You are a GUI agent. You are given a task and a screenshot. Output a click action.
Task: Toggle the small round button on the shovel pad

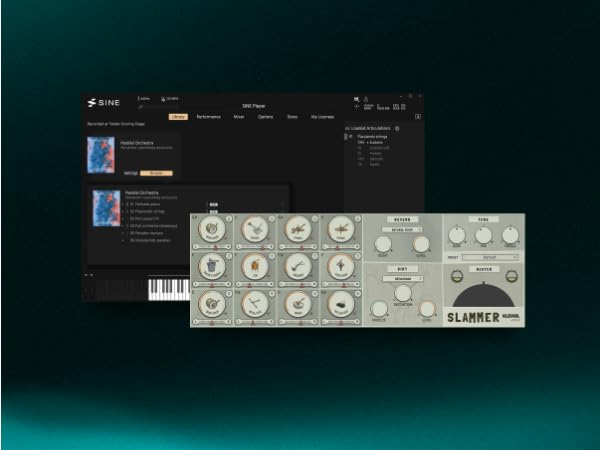tap(272, 219)
